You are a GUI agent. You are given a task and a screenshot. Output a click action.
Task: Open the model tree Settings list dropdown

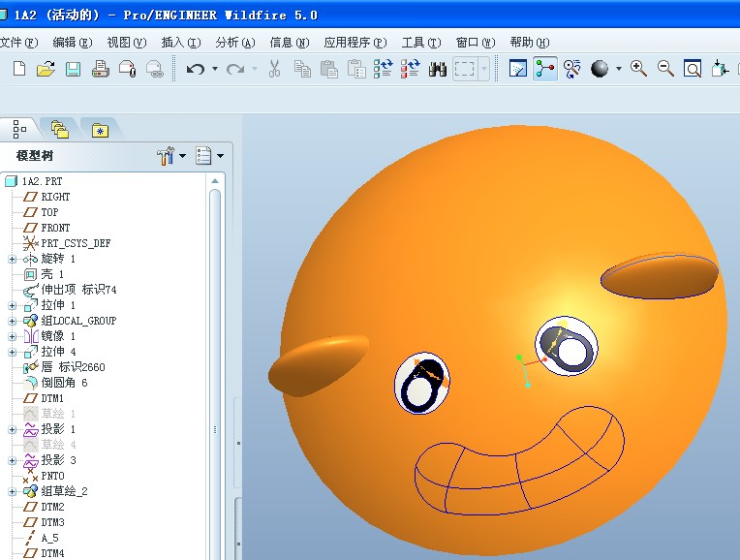click(x=209, y=156)
